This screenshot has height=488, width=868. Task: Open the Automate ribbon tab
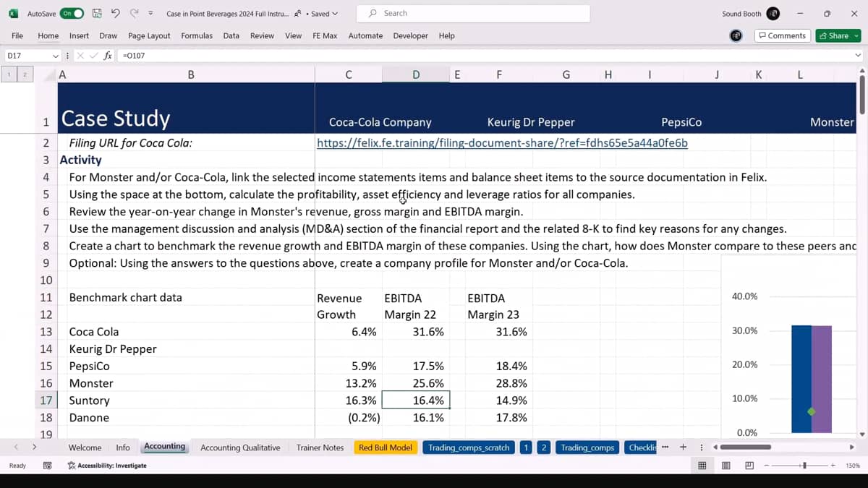[x=365, y=35]
